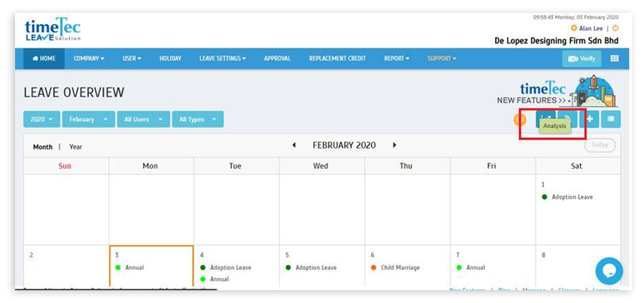Screen dimensions: 644x303
Task: Open the REPLACEMENT CREDIT menu item
Action: point(337,59)
